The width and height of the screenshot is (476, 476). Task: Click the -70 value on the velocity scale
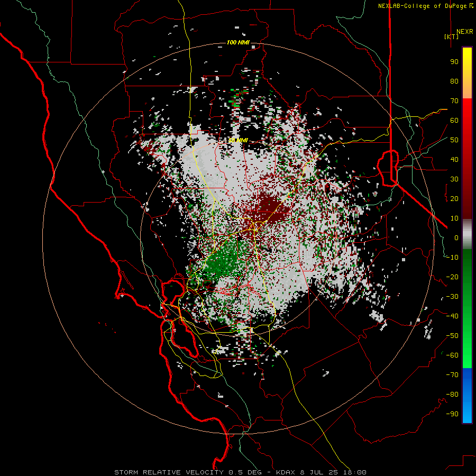(452, 375)
